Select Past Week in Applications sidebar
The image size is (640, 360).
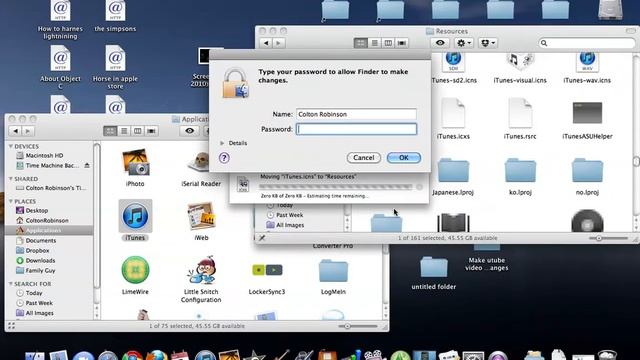[39, 303]
